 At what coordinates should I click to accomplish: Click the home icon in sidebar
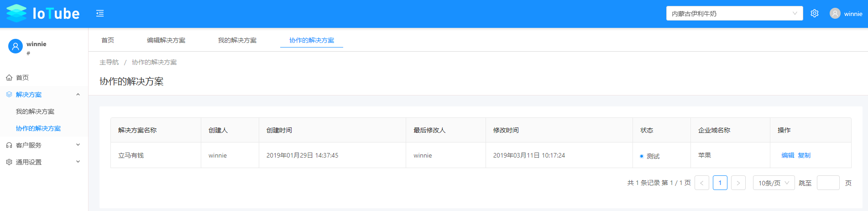click(9, 78)
